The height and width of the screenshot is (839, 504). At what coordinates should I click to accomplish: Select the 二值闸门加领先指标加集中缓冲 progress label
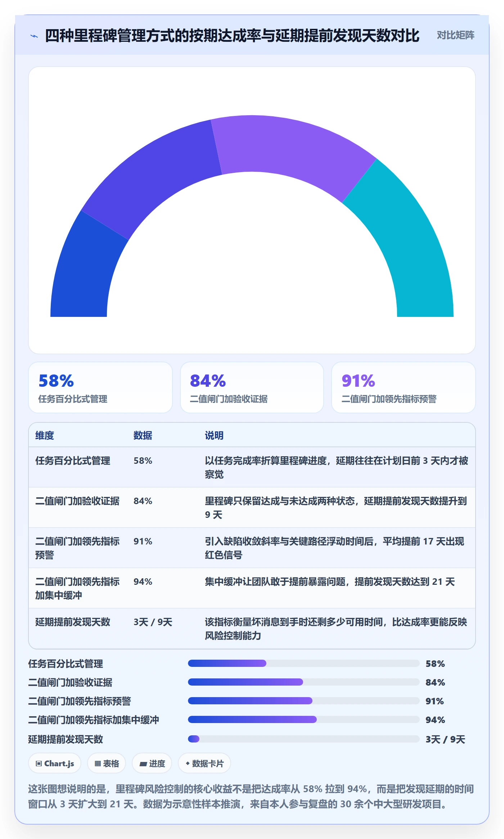click(x=94, y=720)
